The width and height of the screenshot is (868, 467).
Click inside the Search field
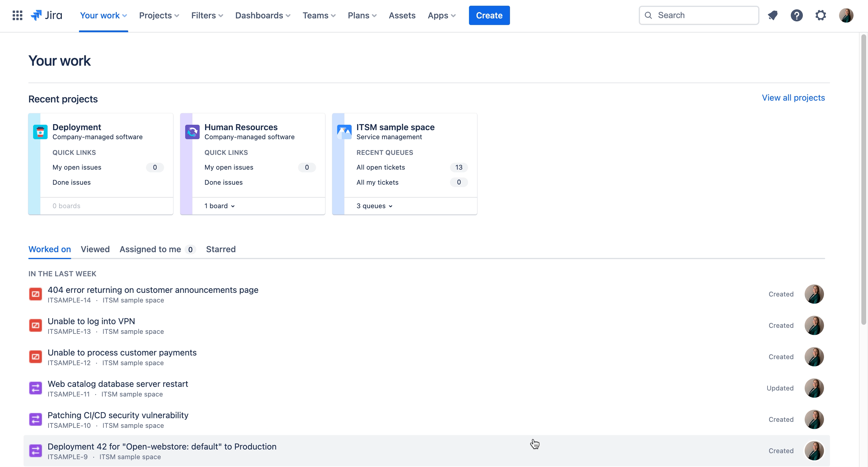[x=698, y=15]
